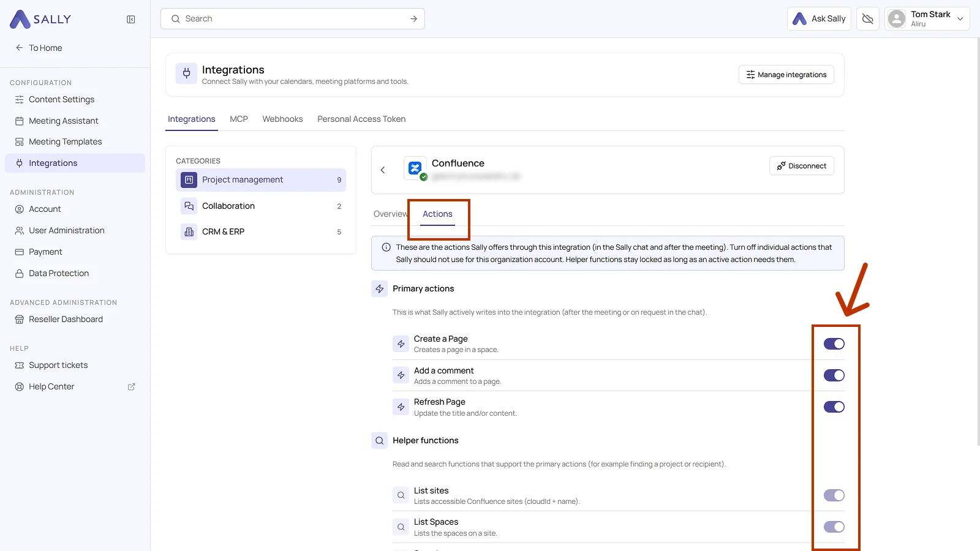Open Meeting Templates in sidebar
This screenshot has width=980, height=551.
tap(75, 142)
